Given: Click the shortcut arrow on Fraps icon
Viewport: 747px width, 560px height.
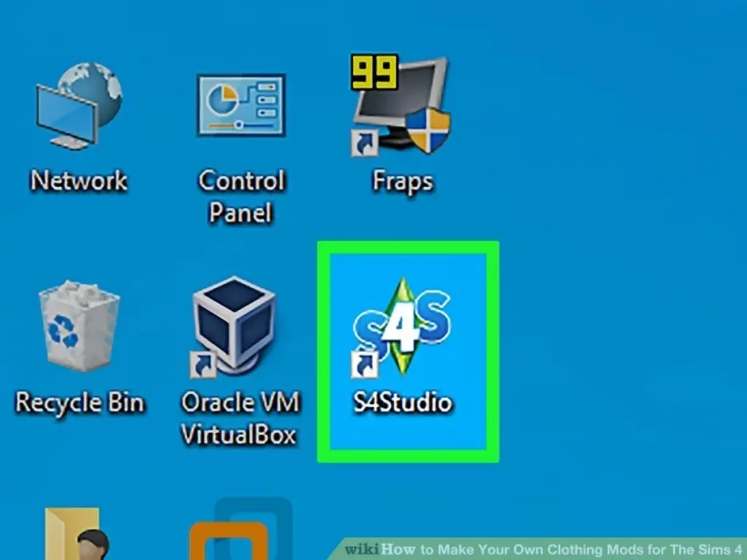Looking at the screenshot, I should [364, 143].
